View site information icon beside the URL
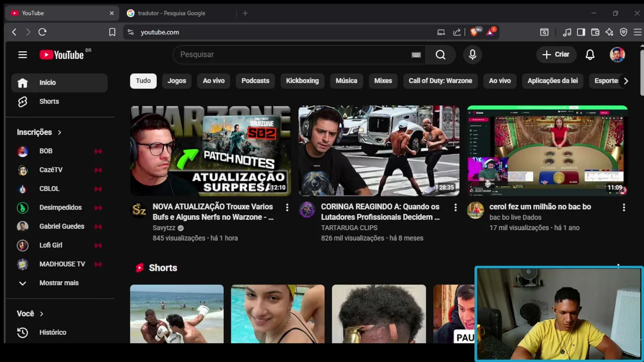 (x=130, y=32)
